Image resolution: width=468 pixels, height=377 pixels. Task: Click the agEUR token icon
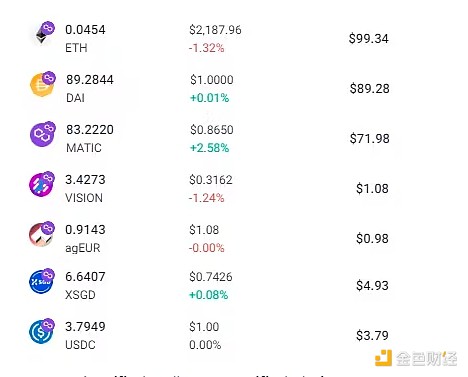42,234
